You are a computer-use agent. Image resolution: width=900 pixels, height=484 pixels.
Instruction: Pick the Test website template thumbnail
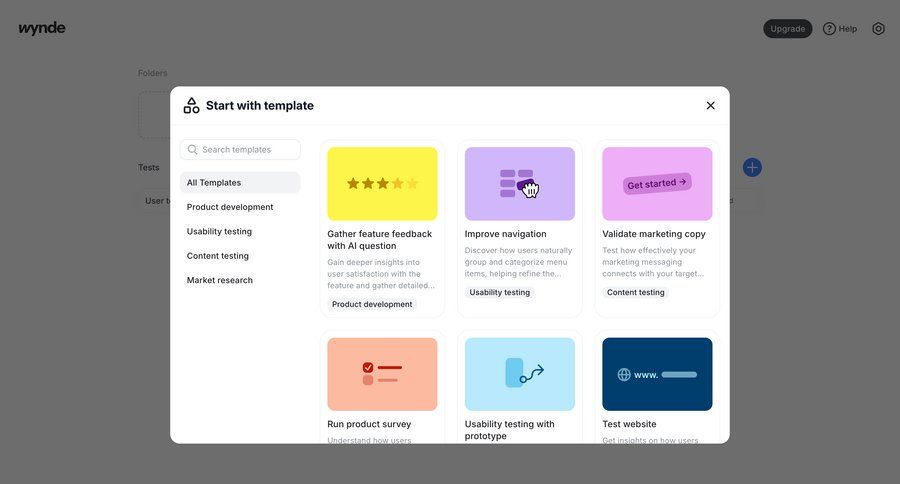click(657, 374)
